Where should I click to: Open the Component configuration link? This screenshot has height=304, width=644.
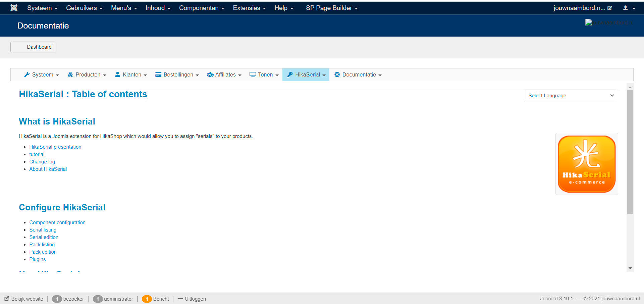coord(57,222)
